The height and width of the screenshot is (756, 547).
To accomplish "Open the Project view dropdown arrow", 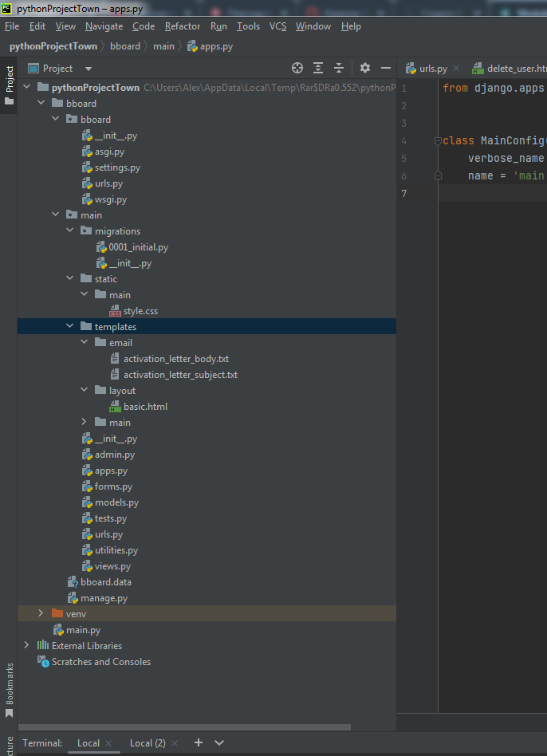I will 89,69.
